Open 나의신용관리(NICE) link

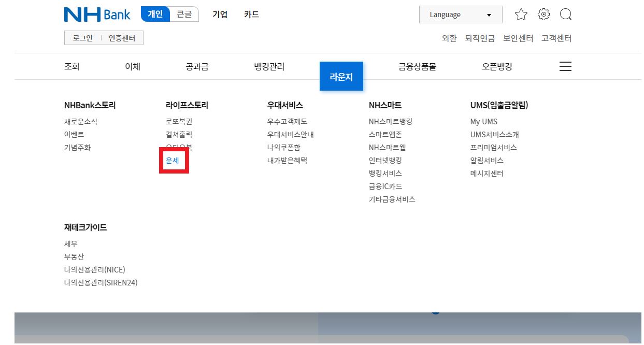pos(95,270)
